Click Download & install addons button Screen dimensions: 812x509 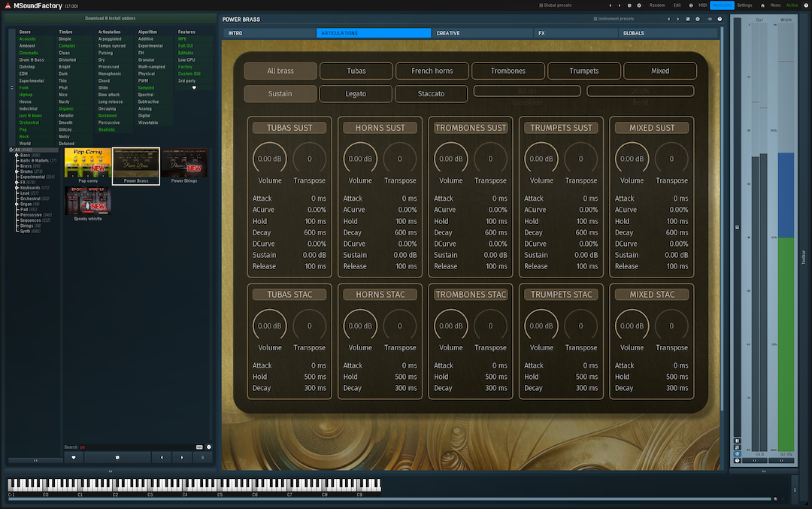(x=111, y=17)
